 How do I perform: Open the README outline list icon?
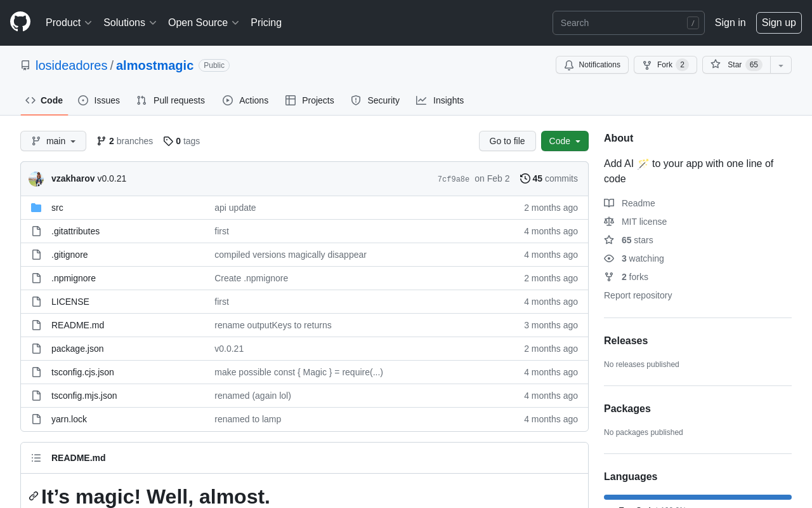36,458
